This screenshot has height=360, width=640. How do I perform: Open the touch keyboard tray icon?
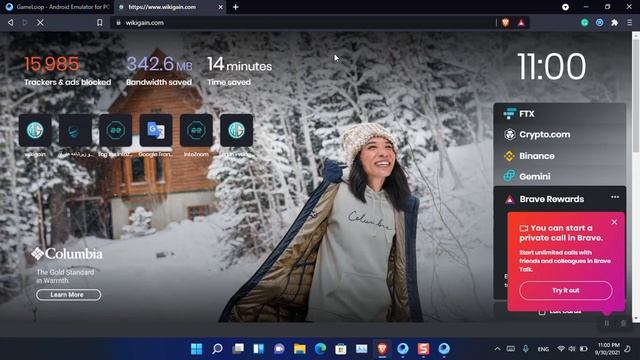[x=511, y=349]
